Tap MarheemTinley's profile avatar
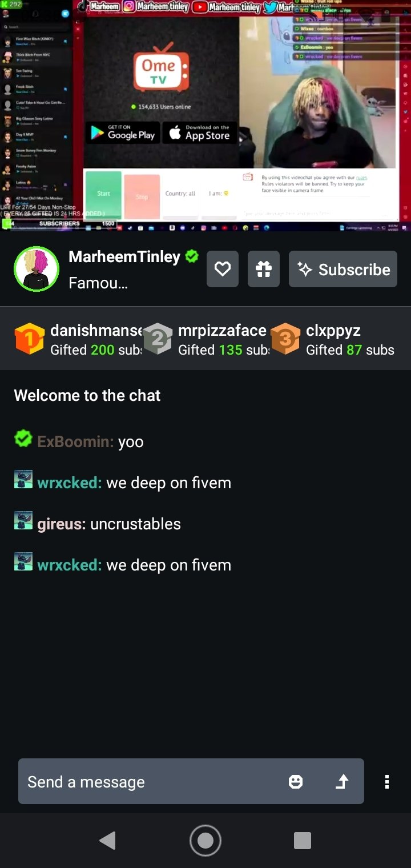Viewport: 411px width, 868px height. [37, 269]
